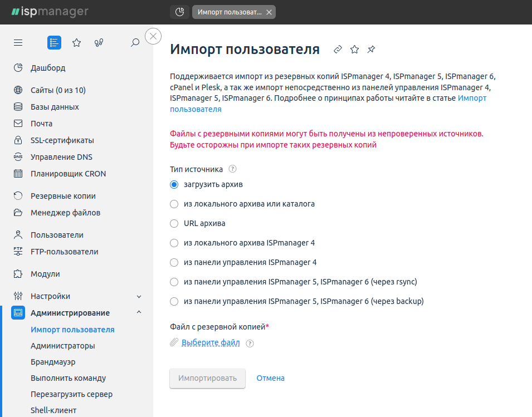Open recent footprints icon in sidebar
Viewport: 532px width, 417px height.
(x=99, y=43)
